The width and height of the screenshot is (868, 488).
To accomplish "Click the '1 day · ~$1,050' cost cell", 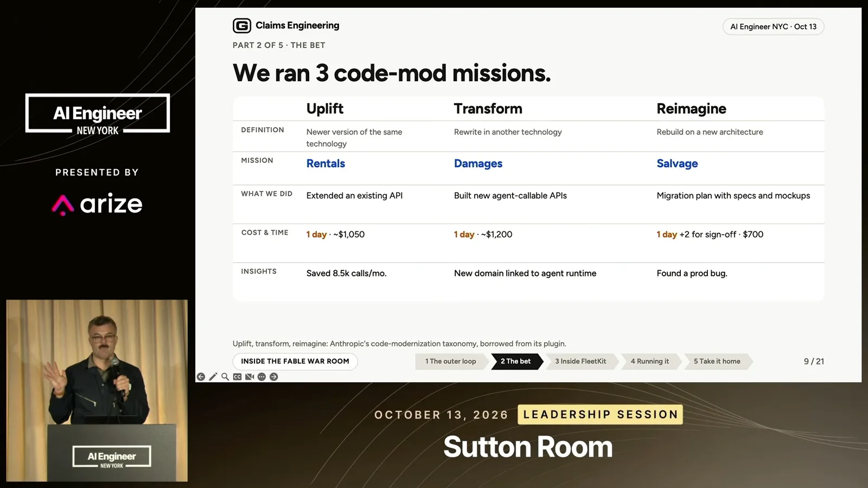I will [335, 234].
